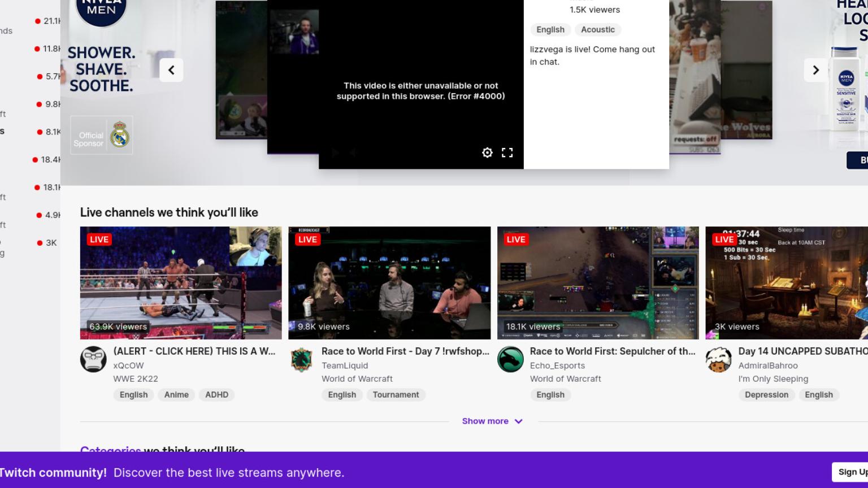Click Sign Up button in purple banner
This screenshot has width=868, height=488.
(x=850, y=472)
